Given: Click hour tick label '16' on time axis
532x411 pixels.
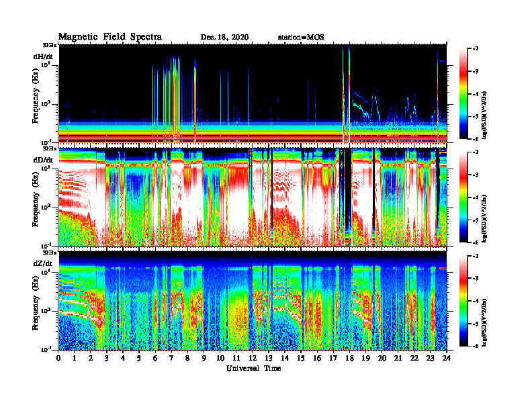Looking at the screenshot, I should point(317,359).
